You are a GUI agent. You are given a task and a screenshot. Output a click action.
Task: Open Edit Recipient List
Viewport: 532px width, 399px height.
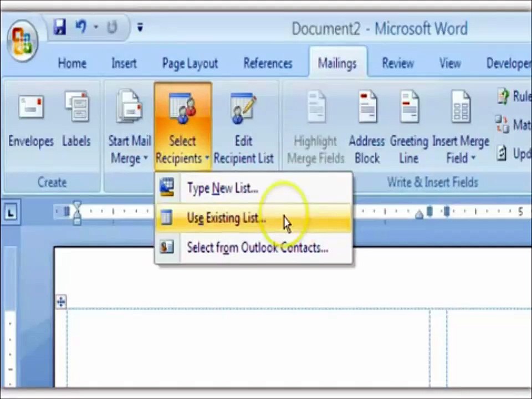tap(244, 127)
